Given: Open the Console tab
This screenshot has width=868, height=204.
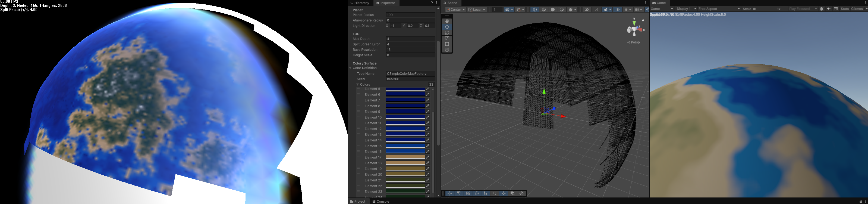Looking at the screenshot, I should (x=381, y=201).
